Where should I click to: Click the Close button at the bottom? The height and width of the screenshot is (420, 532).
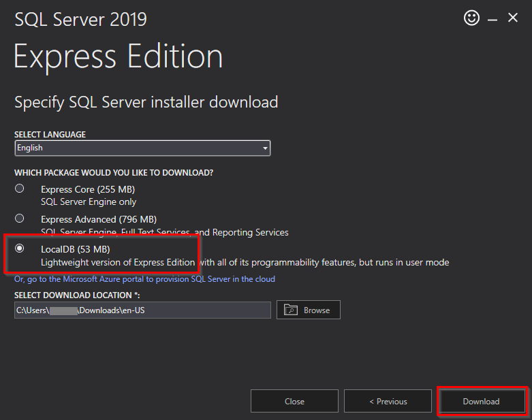coord(294,402)
